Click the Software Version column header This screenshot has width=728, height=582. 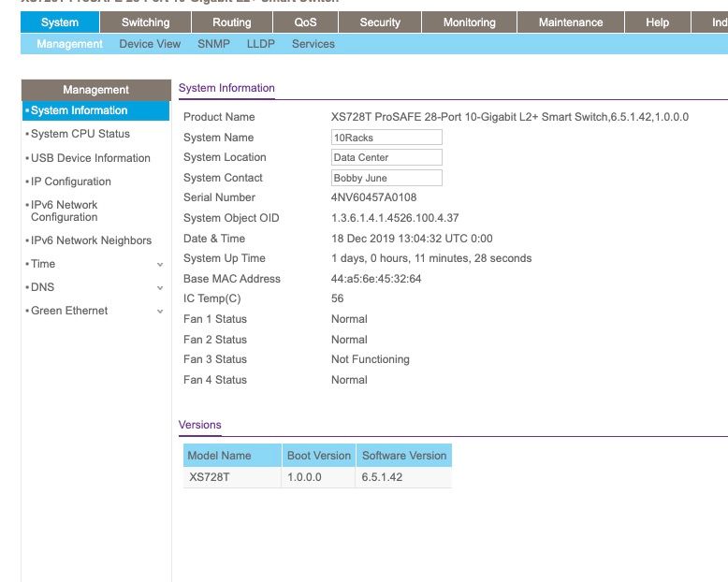(404, 456)
